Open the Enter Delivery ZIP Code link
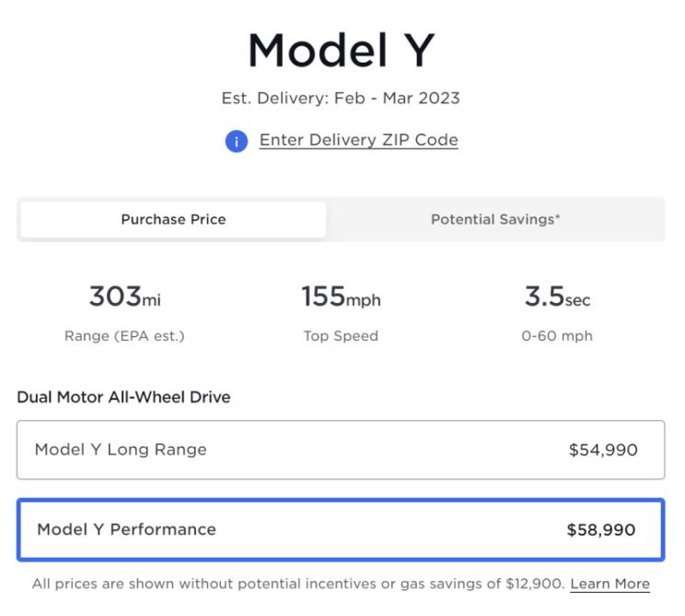The width and height of the screenshot is (685, 616). 358,140
